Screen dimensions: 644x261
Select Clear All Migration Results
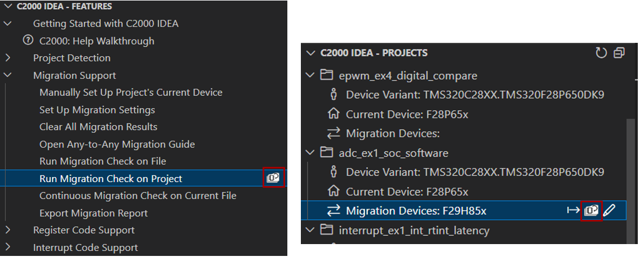pos(98,127)
